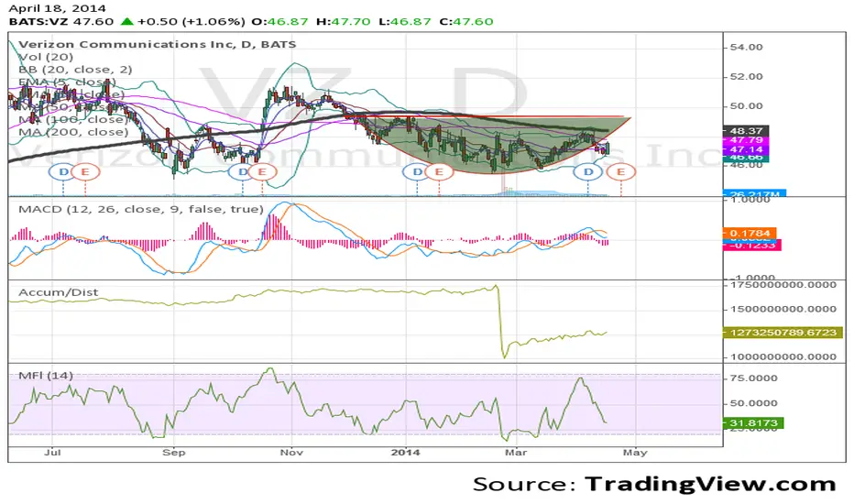
Task: Click the Verizon Communications Inc, D, BATS title
Action: (158, 44)
